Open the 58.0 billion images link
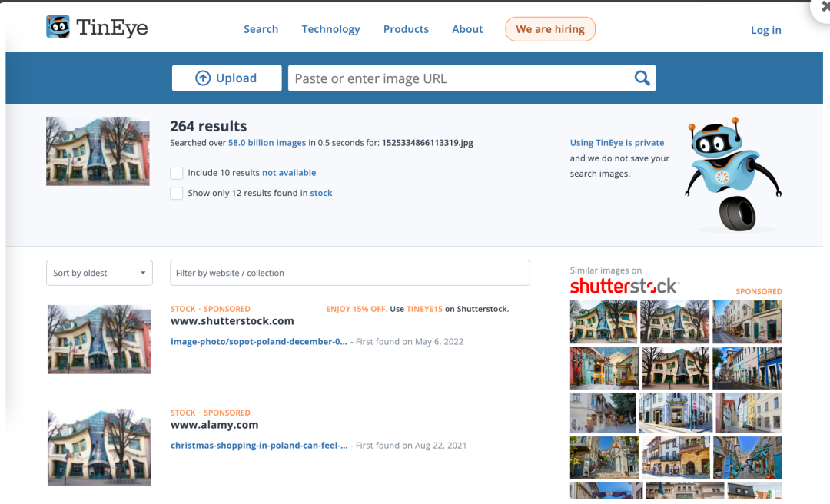This screenshot has height=504, width=830. tap(267, 142)
